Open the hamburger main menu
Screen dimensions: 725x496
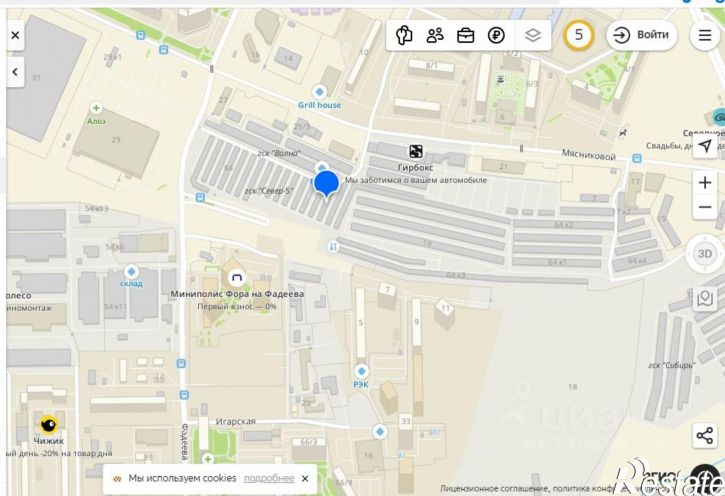tap(705, 35)
